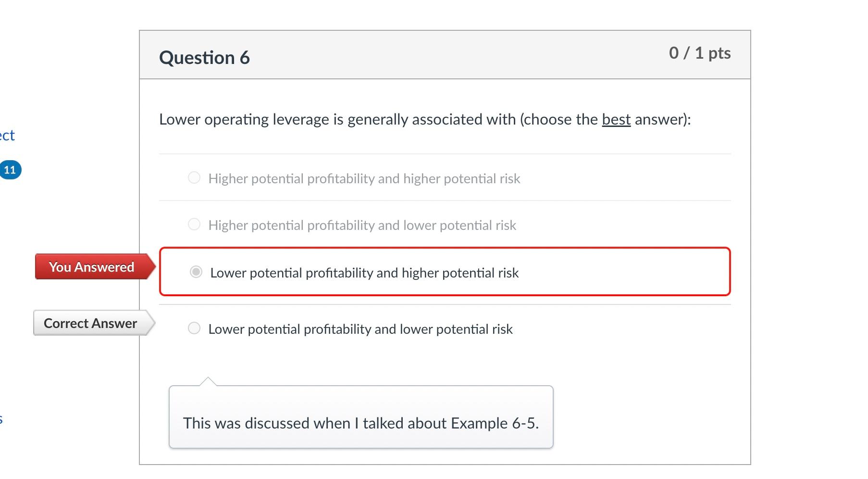Select the 'Higher profitability and higher risk' radio button
Viewport: 868px width, 479px height.
click(x=194, y=178)
